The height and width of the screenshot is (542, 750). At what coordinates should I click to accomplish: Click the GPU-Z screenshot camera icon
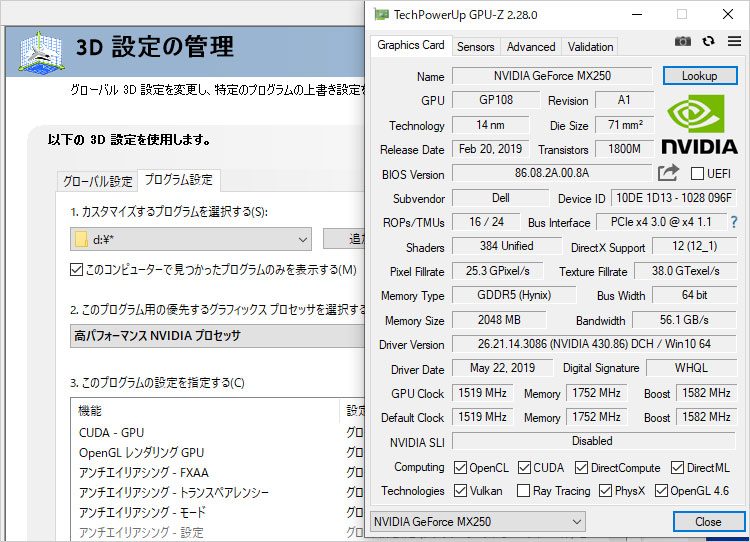(x=683, y=42)
